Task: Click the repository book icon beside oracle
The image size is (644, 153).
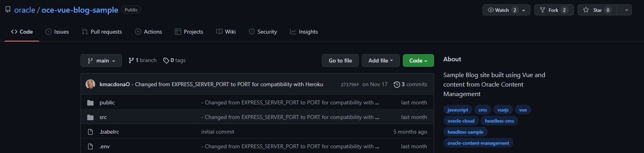Action: pos(8,10)
